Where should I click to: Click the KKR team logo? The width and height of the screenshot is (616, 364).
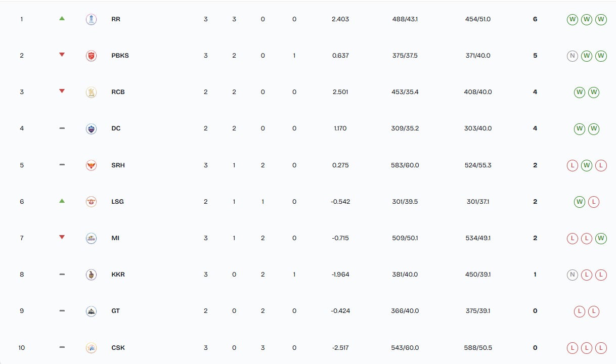tap(91, 275)
